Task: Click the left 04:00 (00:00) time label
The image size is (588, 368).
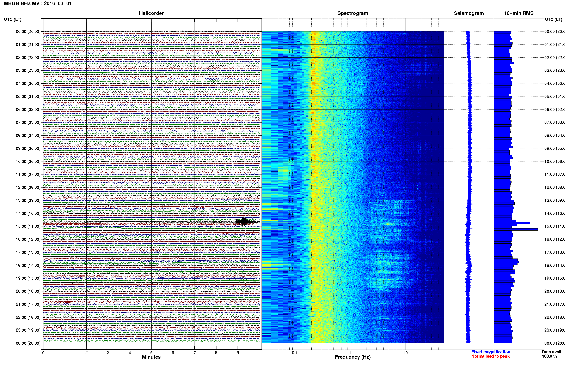Action: [28, 83]
